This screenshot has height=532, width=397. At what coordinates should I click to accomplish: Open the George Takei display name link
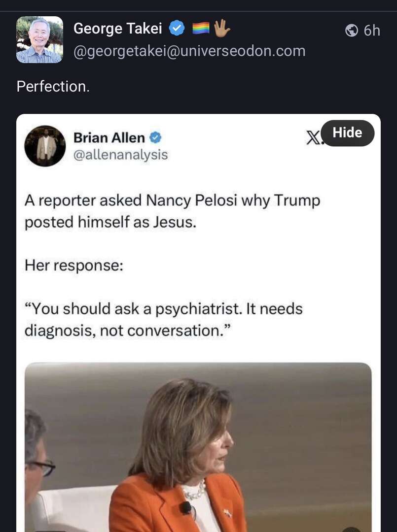coord(117,29)
